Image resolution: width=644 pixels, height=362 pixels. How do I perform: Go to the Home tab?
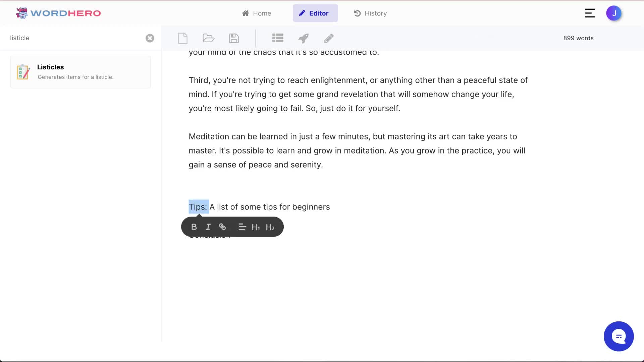pos(257,13)
